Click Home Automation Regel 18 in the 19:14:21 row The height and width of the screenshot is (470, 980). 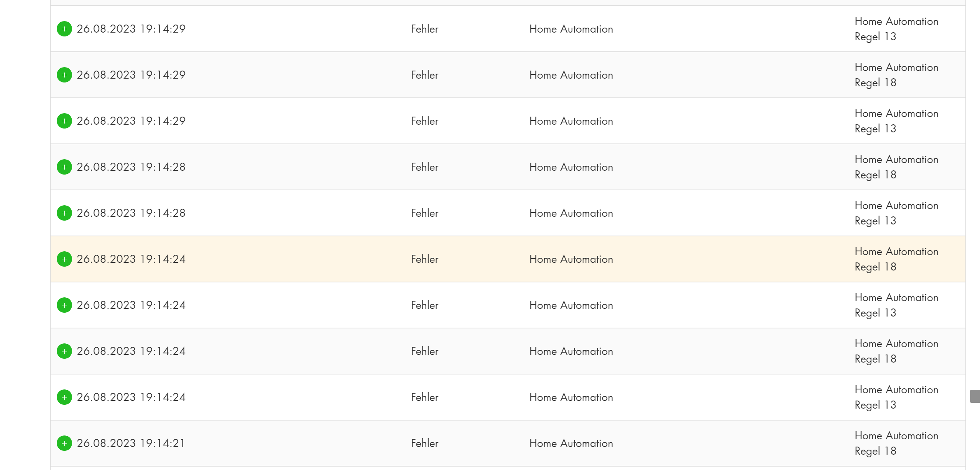896,443
